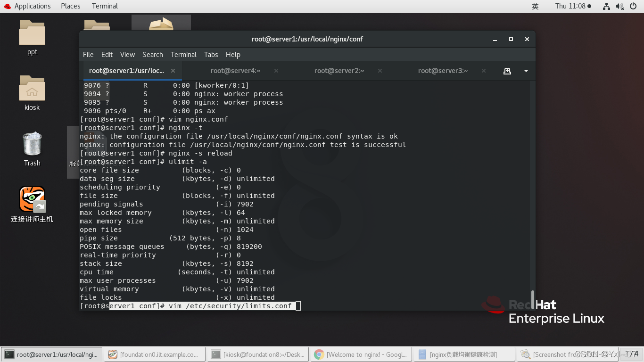Minimize the terminal window
Screen dimensions: 644x362
tap(495, 39)
